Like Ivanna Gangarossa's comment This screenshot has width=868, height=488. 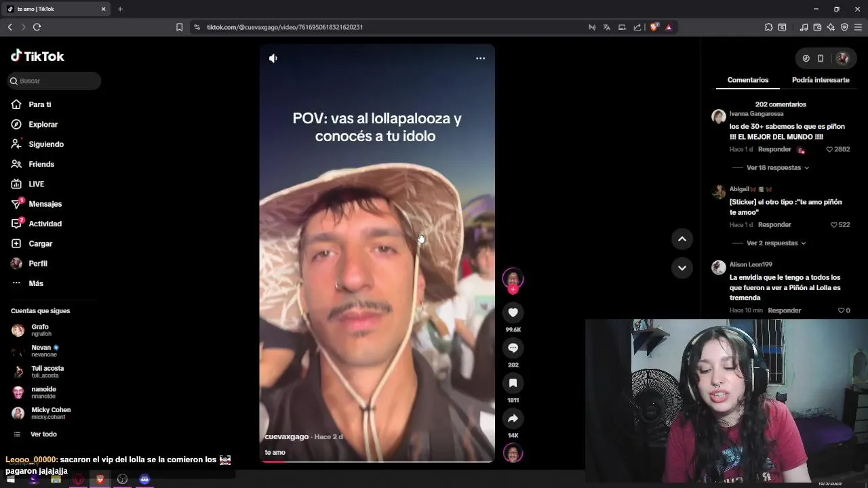click(x=829, y=149)
